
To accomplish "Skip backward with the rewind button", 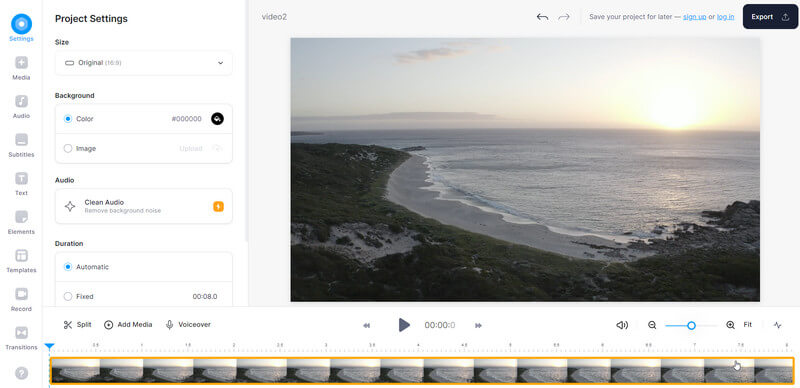I will [366, 325].
